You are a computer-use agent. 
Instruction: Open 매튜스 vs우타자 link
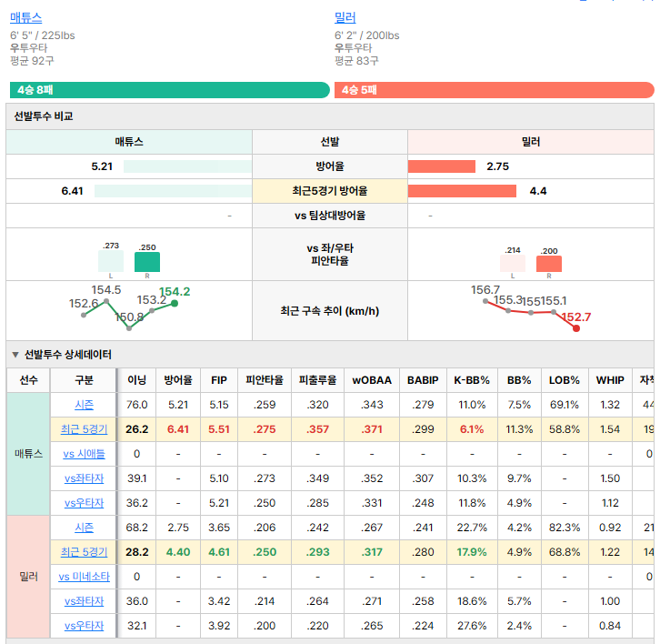tap(84, 503)
